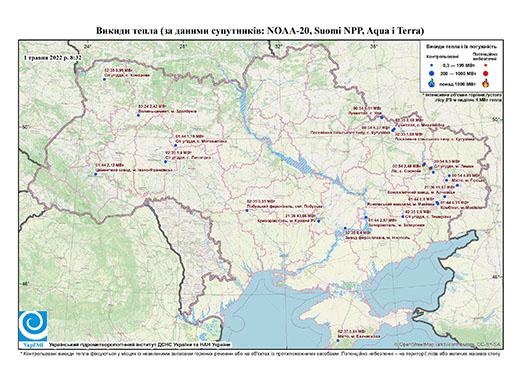Viewport: 520px width, 368px height.
Task: Click the blue flame legend icon
Action: tap(432, 83)
